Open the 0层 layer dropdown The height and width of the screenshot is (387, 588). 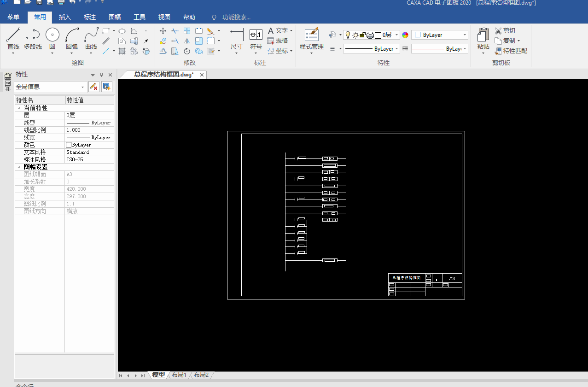coord(397,35)
